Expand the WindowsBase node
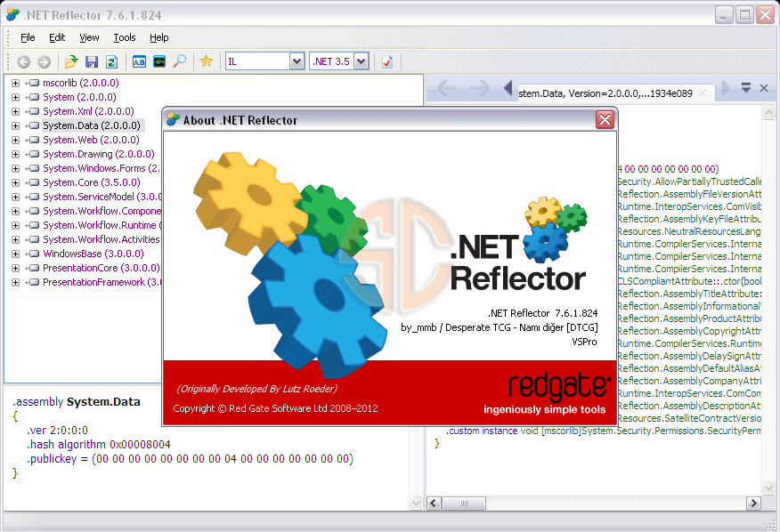 point(15,254)
